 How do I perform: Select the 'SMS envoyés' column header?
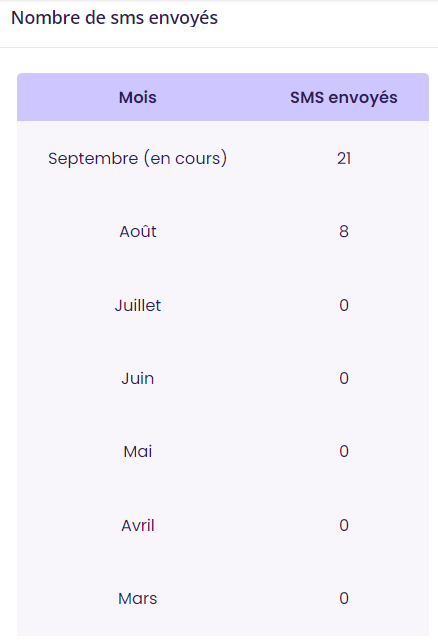[x=344, y=97]
